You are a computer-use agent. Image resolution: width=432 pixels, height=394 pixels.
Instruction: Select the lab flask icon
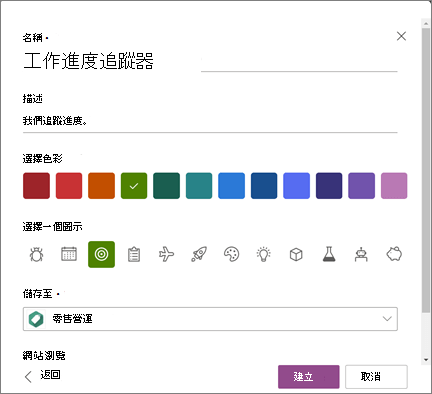click(329, 254)
